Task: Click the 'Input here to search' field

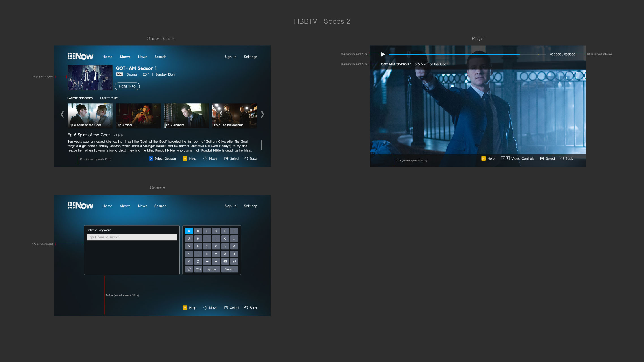Action: tap(132, 237)
